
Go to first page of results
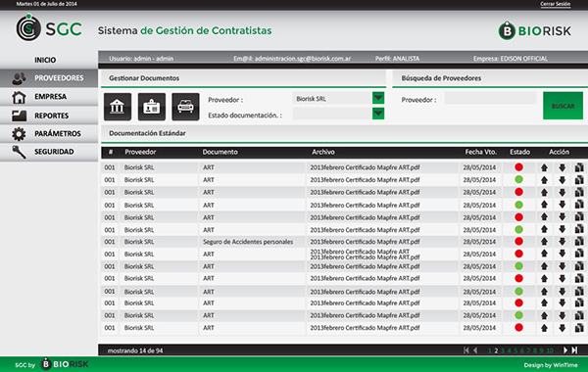(465, 350)
